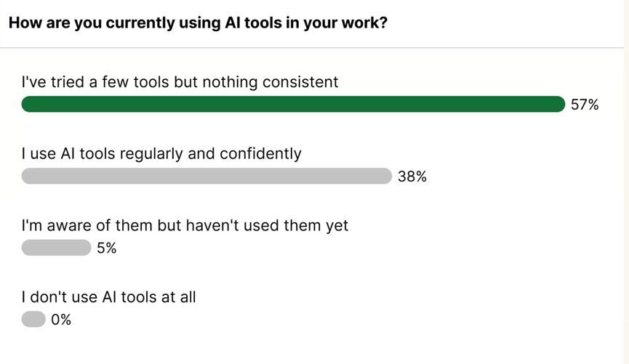629x364 pixels.
Task: Choose 'I use AI tools regularly and confidently'
Action: pos(161,153)
